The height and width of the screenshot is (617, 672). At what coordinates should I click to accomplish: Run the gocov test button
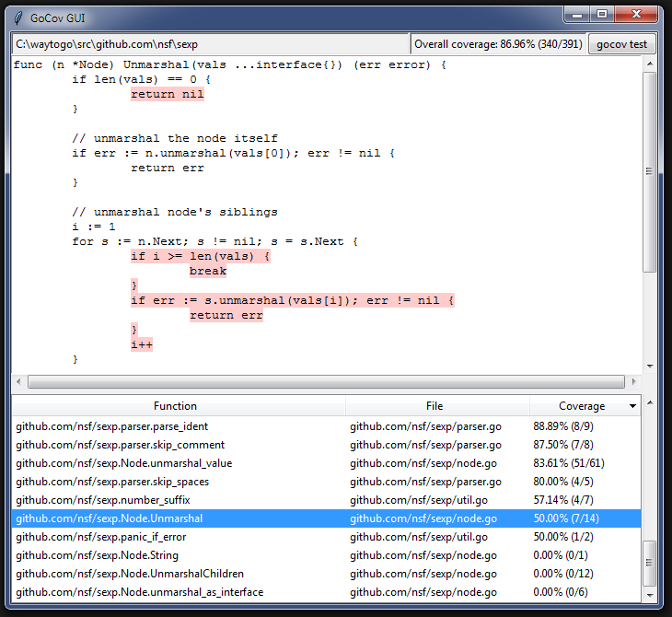tap(621, 44)
